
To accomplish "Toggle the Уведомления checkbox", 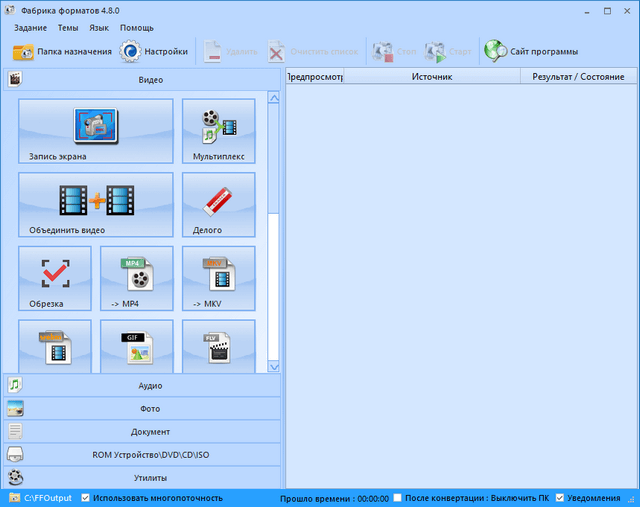I will pyautogui.click(x=560, y=498).
